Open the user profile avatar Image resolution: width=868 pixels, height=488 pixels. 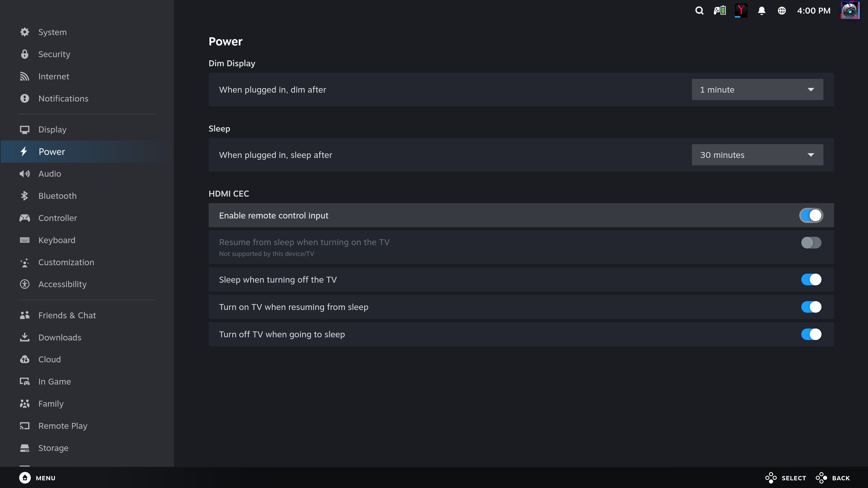[850, 10]
